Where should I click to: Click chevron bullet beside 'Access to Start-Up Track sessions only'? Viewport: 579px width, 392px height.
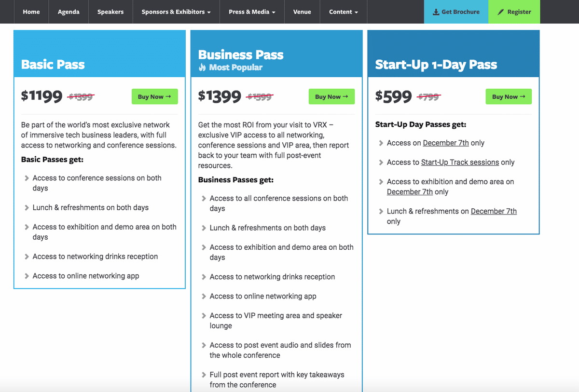(381, 162)
